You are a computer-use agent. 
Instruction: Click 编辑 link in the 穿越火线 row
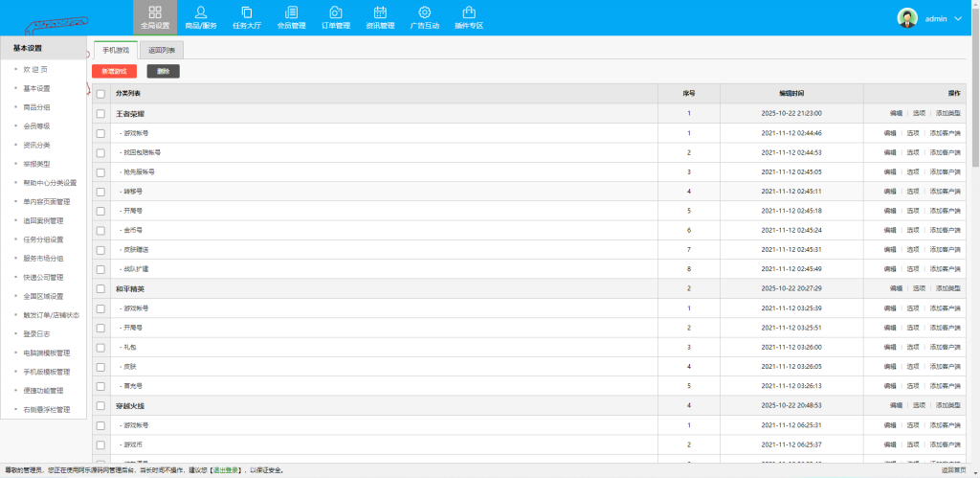[x=896, y=405]
